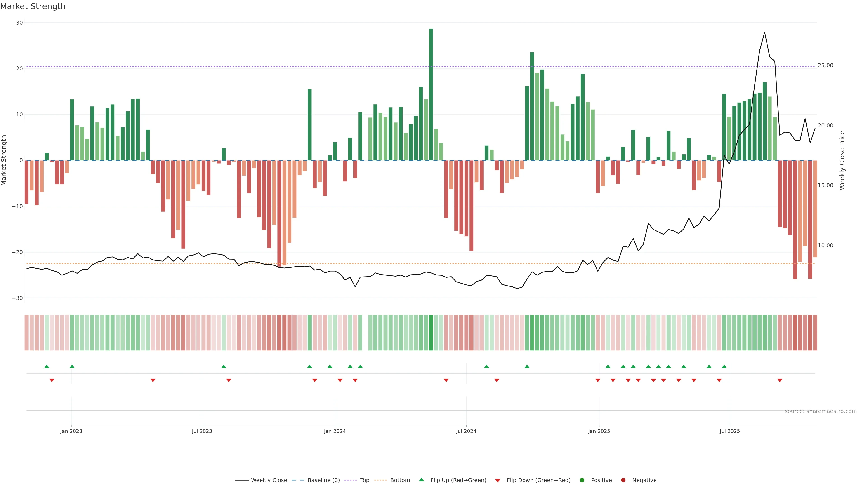868x488 pixels.
Task: Click the Weekly Close price peak point
Action: pos(764,33)
